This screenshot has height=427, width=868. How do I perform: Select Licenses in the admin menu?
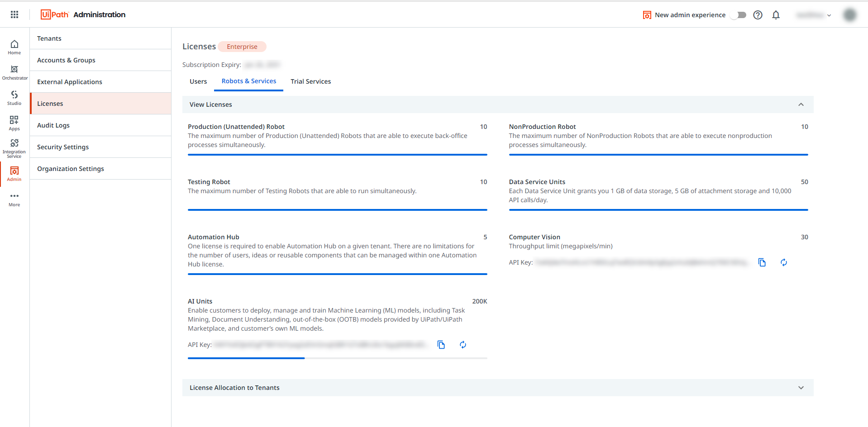[100, 104]
